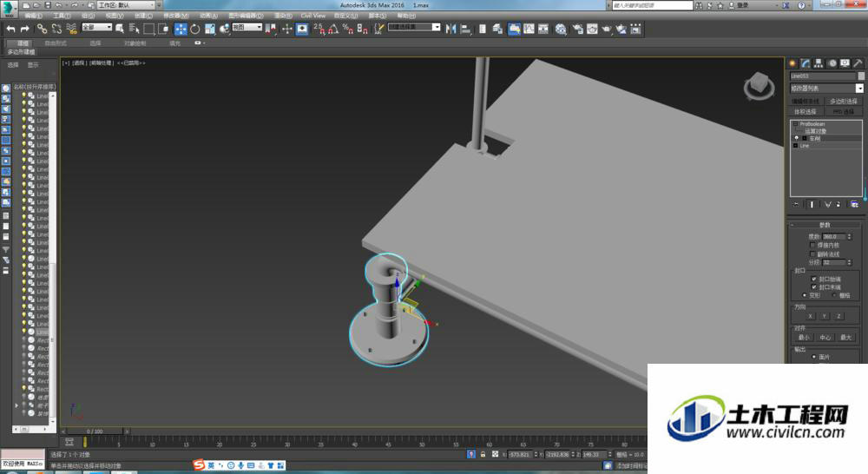Set lathe direction to Z
The image size is (868, 474).
(x=839, y=316)
